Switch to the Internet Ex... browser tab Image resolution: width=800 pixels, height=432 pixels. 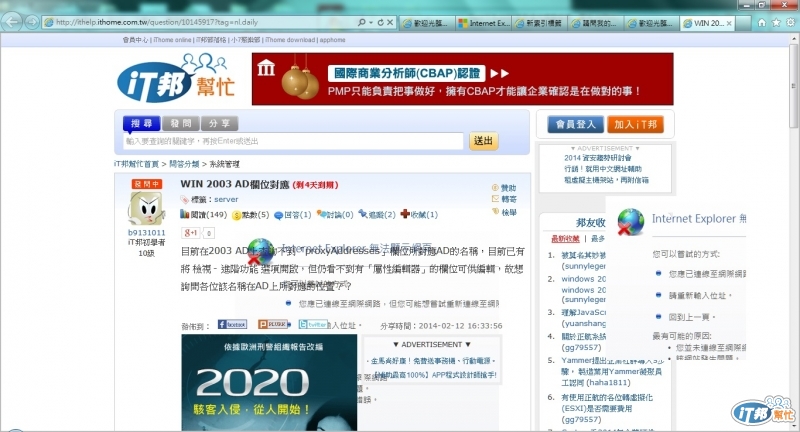(484, 23)
